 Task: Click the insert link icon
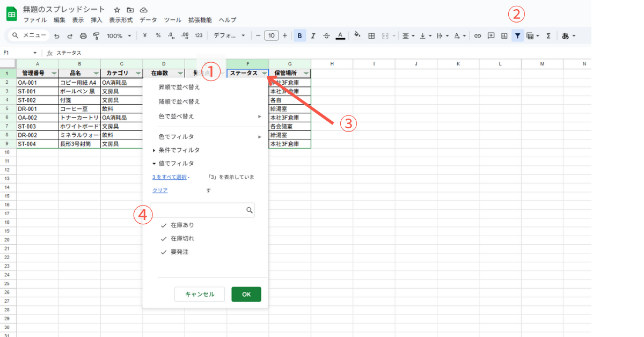point(477,36)
